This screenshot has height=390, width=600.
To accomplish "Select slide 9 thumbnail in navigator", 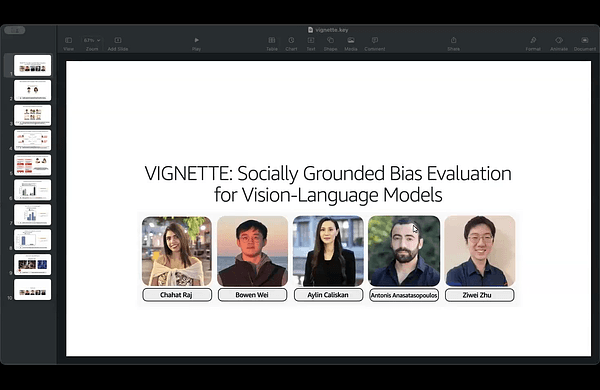I will coord(33,264).
